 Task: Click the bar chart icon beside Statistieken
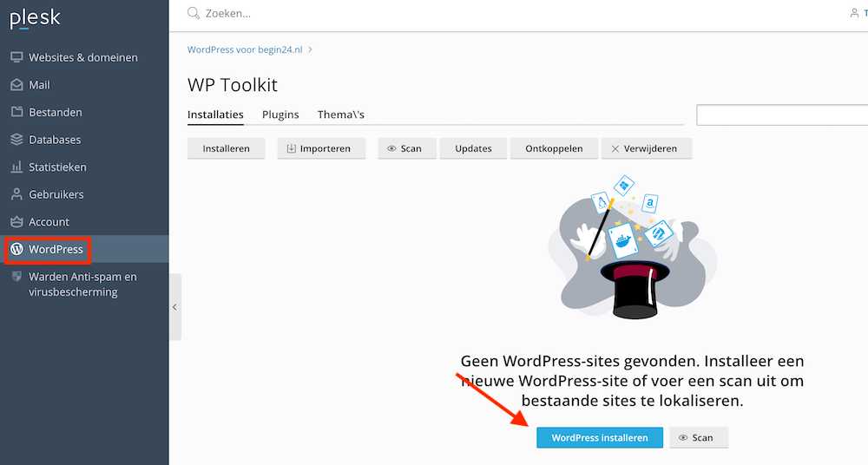(16, 167)
